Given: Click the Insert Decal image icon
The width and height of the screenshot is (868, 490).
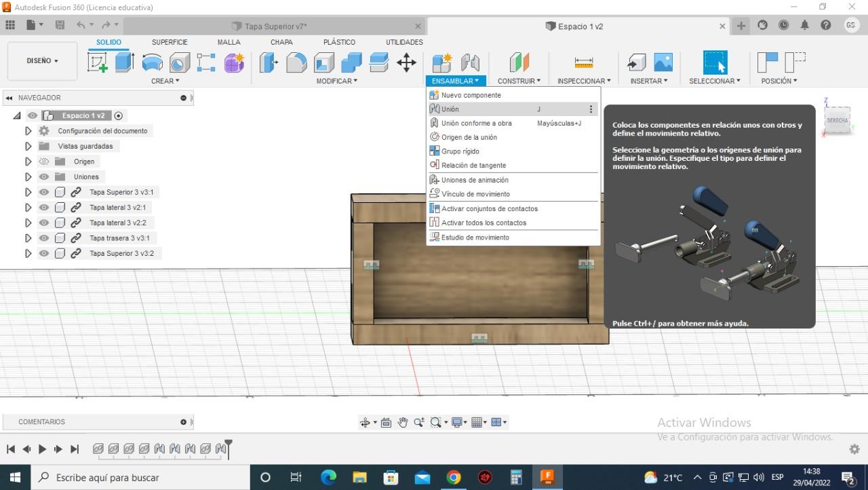Looking at the screenshot, I should (x=663, y=62).
